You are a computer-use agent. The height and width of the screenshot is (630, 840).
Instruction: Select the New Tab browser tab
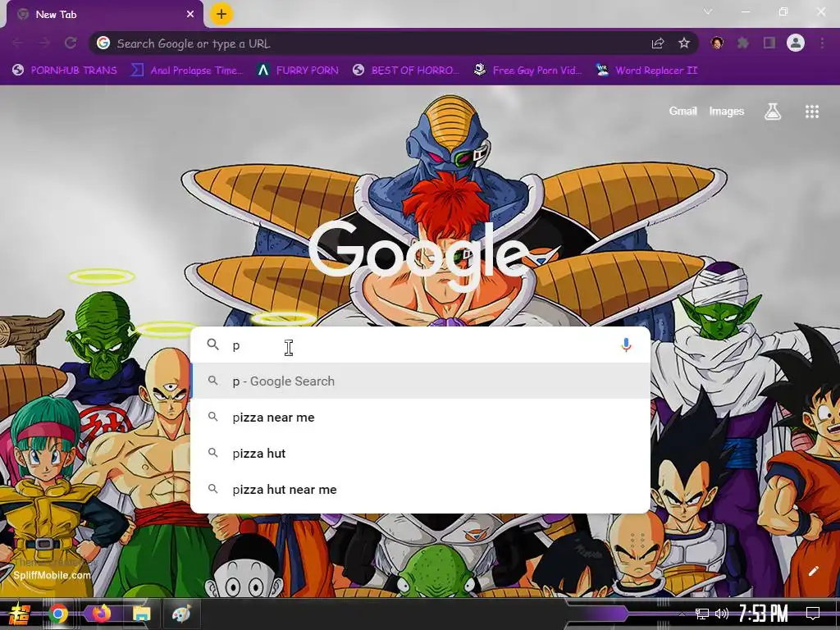pyautogui.click(x=105, y=15)
